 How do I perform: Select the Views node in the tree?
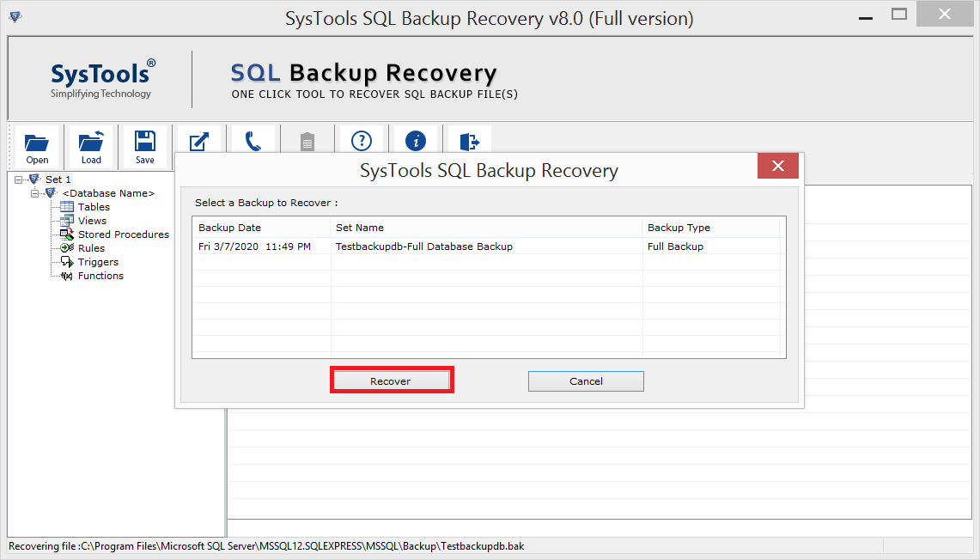point(92,221)
